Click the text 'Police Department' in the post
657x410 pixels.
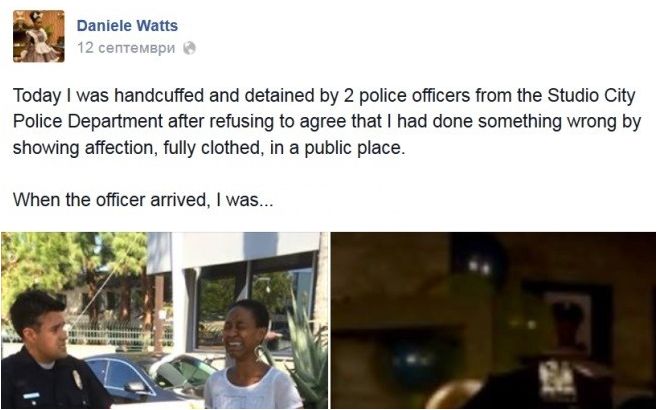[88, 122]
